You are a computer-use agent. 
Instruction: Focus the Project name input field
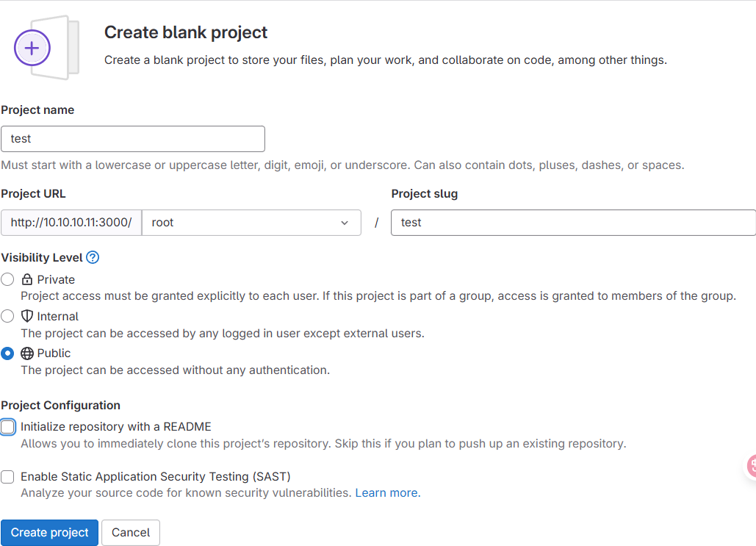(x=133, y=139)
